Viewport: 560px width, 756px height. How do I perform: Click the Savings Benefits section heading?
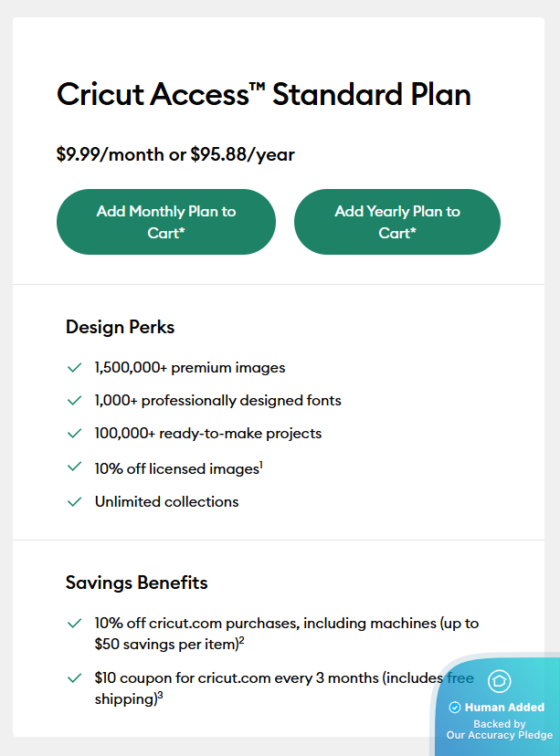tap(136, 583)
